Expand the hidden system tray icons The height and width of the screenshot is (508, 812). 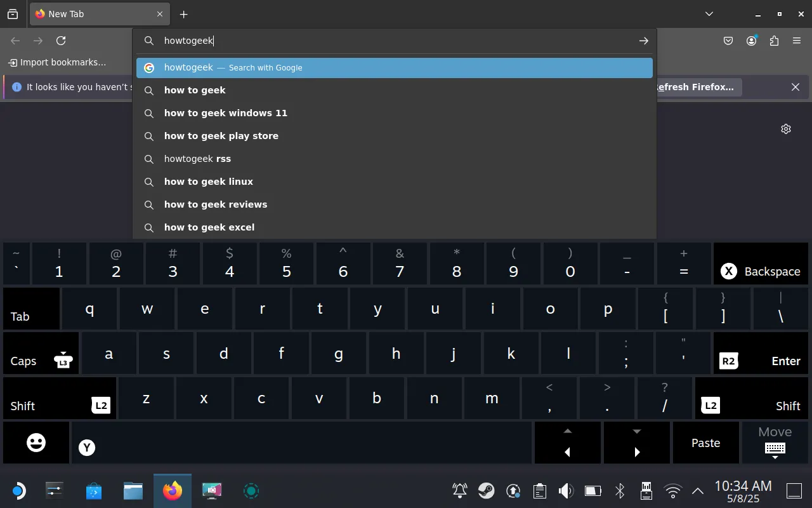(697, 490)
